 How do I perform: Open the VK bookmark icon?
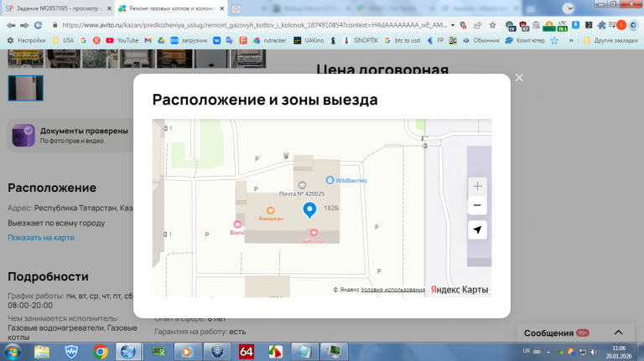click(216, 40)
